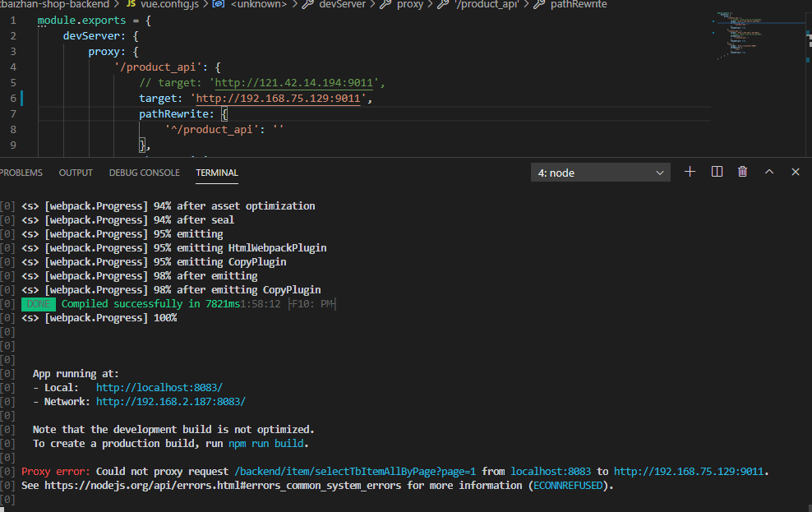Maximize panel size with up chevron
812x512 pixels.
tap(769, 172)
